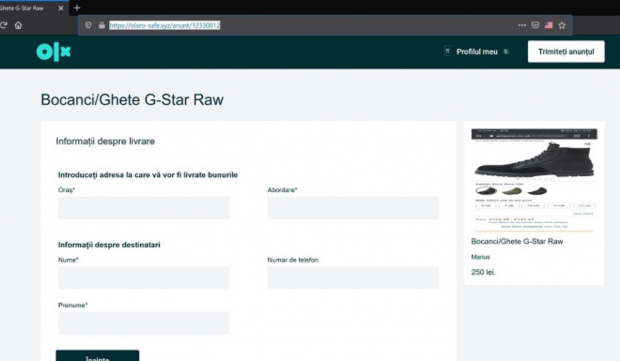Viewport: 620px width, 361px height.
Task: Click the browser home icon
Action: point(18,25)
